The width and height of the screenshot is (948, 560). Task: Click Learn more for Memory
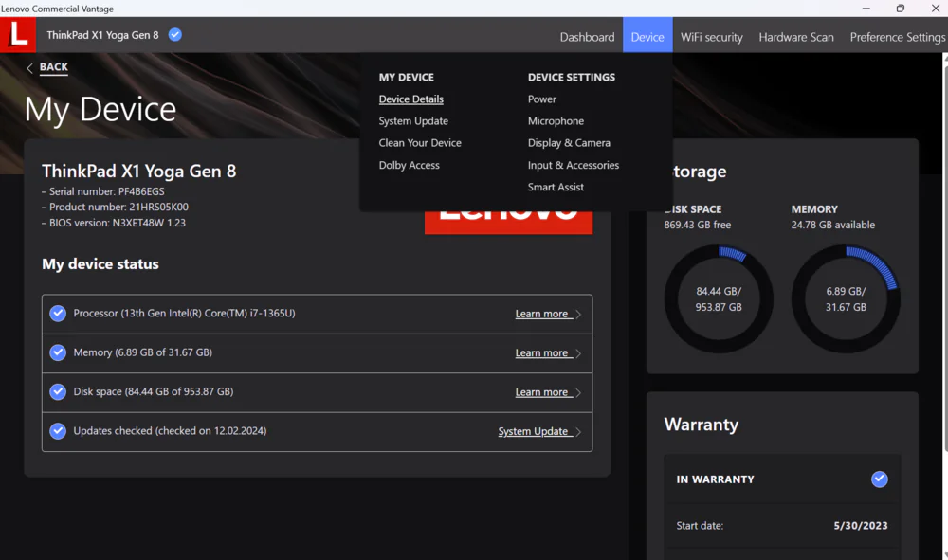(541, 352)
